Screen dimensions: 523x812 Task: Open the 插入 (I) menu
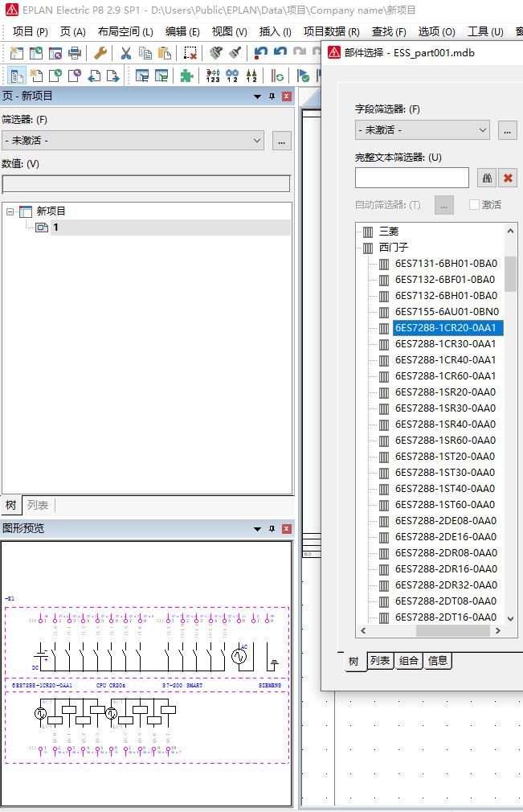(276, 31)
